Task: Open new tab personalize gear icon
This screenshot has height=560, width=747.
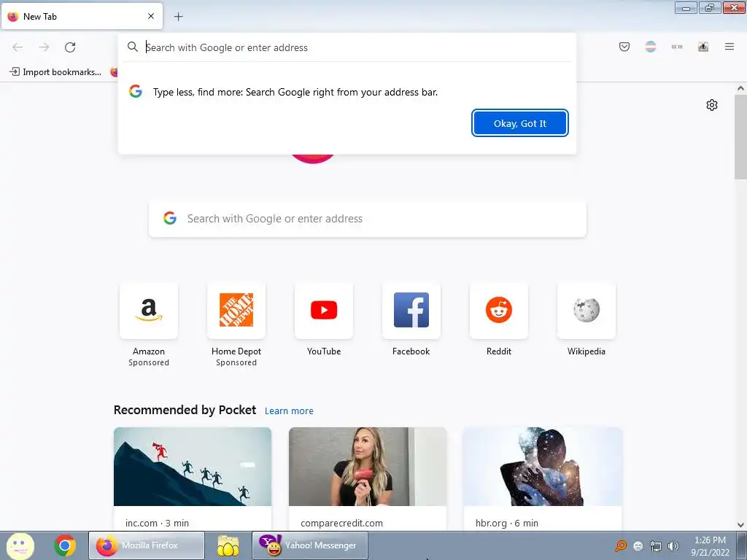Action: click(712, 105)
